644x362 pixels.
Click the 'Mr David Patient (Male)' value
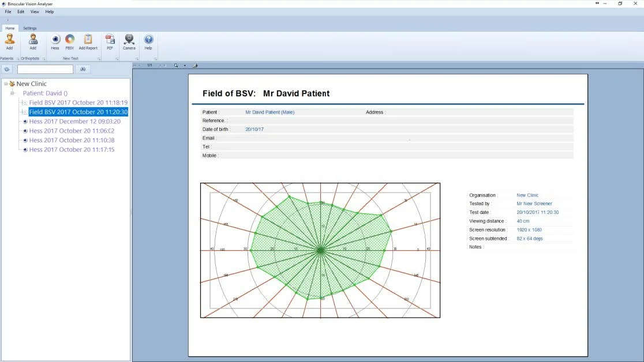(270, 112)
